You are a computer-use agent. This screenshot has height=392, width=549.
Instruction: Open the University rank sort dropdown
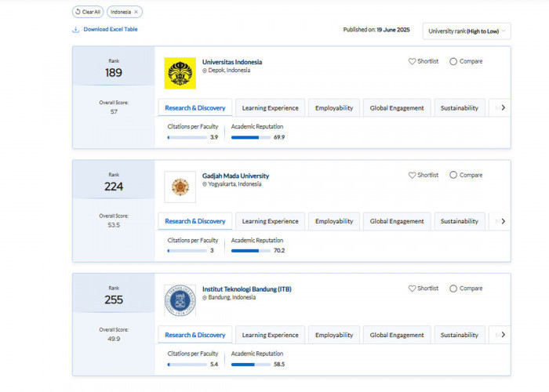pyautogui.click(x=467, y=31)
